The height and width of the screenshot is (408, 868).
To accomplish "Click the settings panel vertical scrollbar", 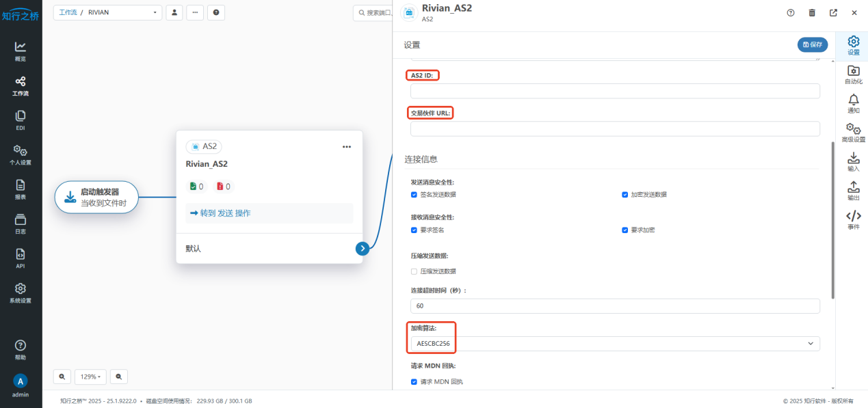I will (x=832, y=219).
